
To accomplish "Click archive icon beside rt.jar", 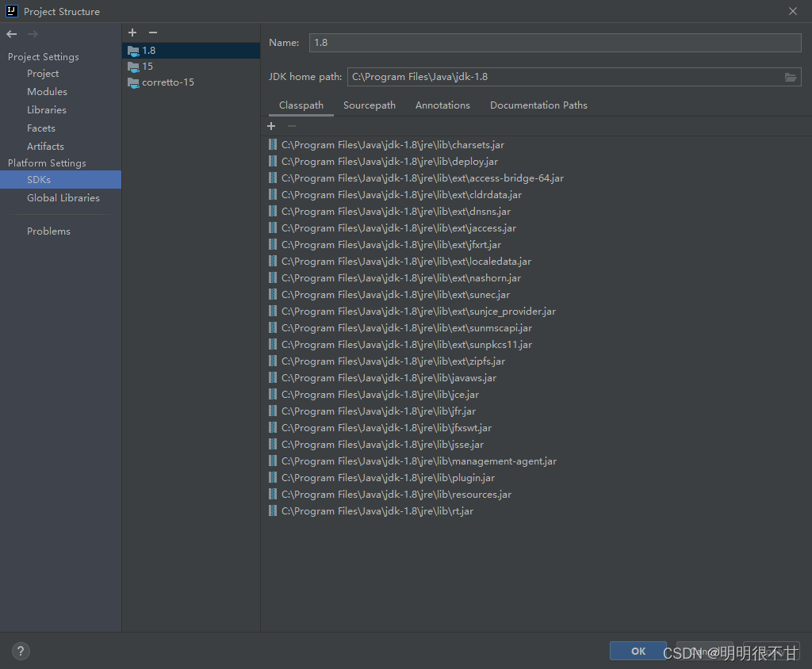I will (x=273, y=511).
